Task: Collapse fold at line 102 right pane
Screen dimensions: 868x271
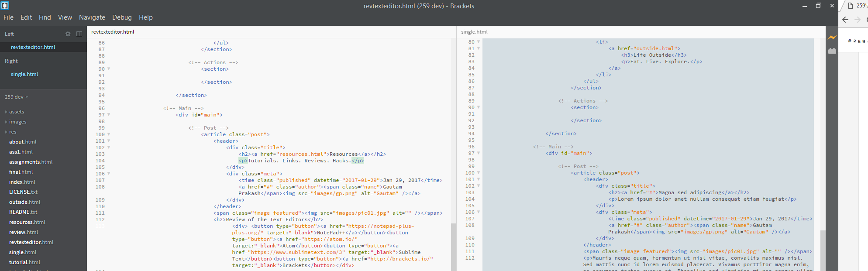Action: coord(479,186)
